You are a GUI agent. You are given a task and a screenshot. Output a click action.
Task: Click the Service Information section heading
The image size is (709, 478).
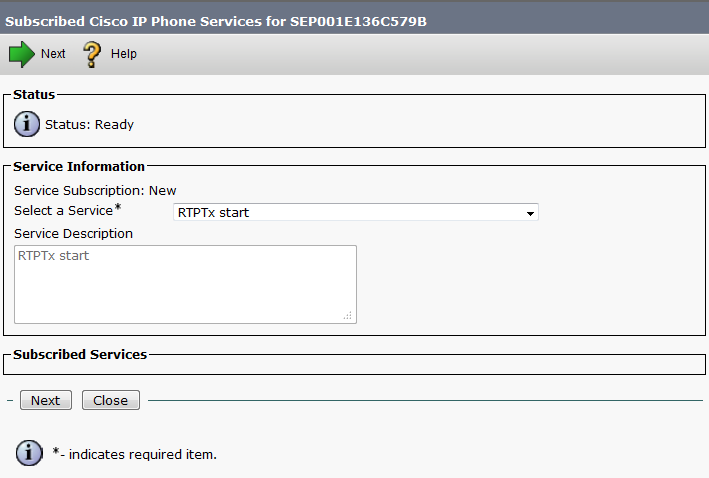coord(79,166)
